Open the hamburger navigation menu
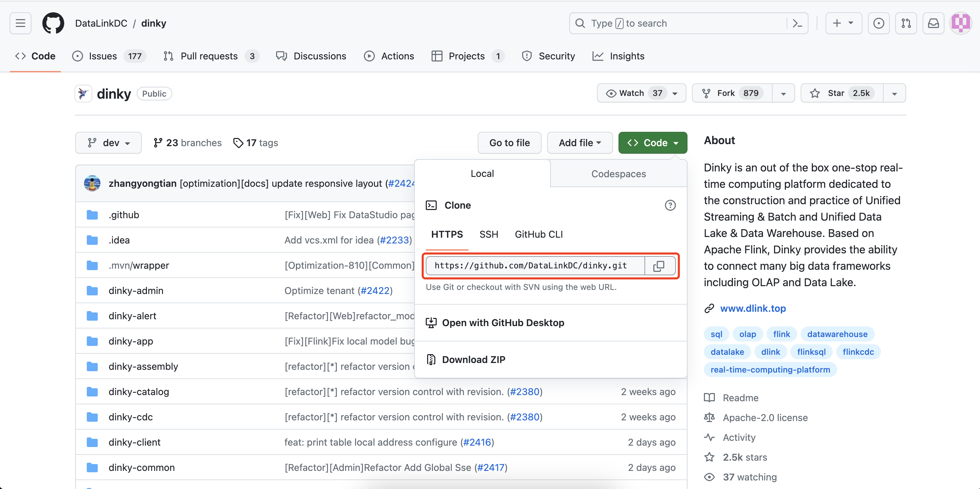The height and width of the screenshot is (489, 980). [21, 23]
